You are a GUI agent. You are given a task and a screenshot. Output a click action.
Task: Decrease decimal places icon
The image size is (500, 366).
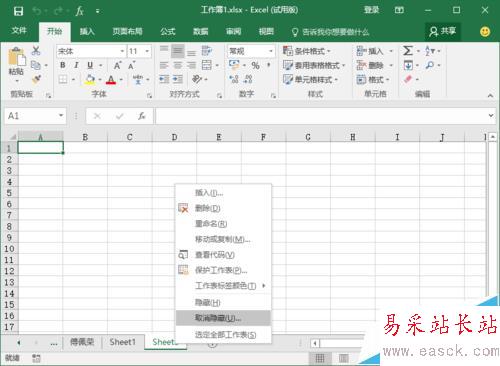248,79
